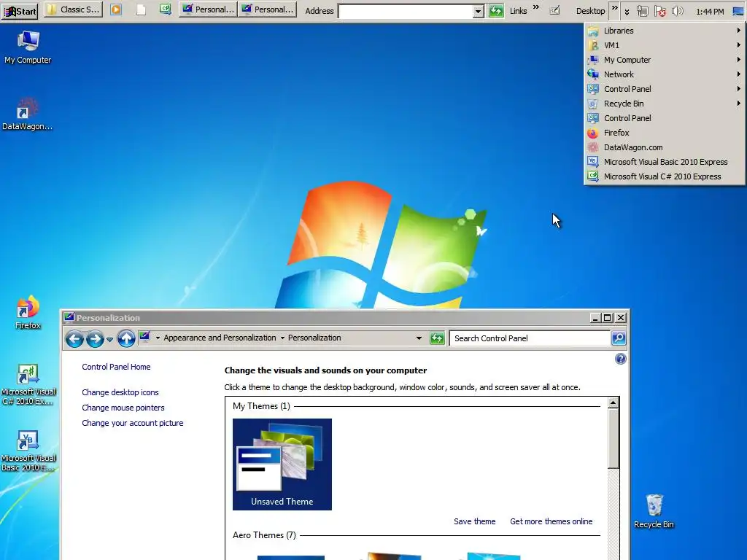Open Personalization help question mark
The image size is (747, 560).
[620, 359]
